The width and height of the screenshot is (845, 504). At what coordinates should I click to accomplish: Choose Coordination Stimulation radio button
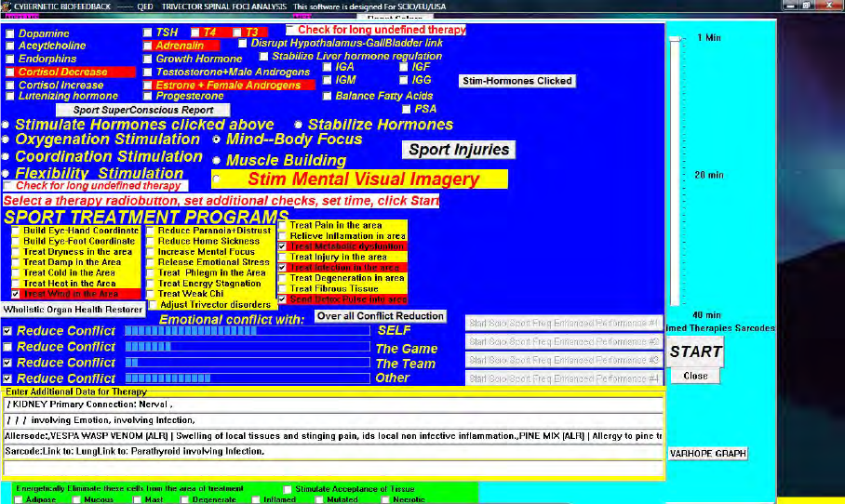coord(6,157)
